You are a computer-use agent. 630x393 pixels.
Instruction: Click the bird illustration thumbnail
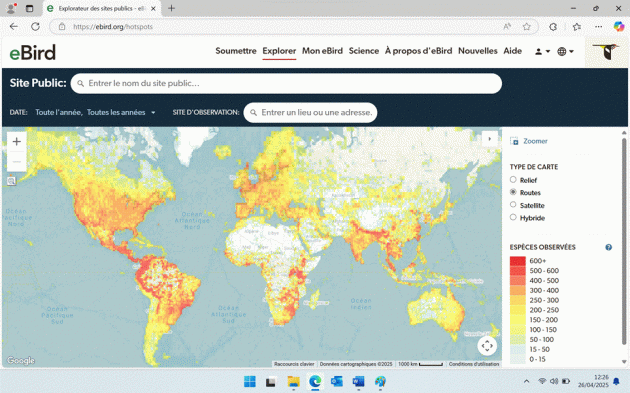point(606,52)
